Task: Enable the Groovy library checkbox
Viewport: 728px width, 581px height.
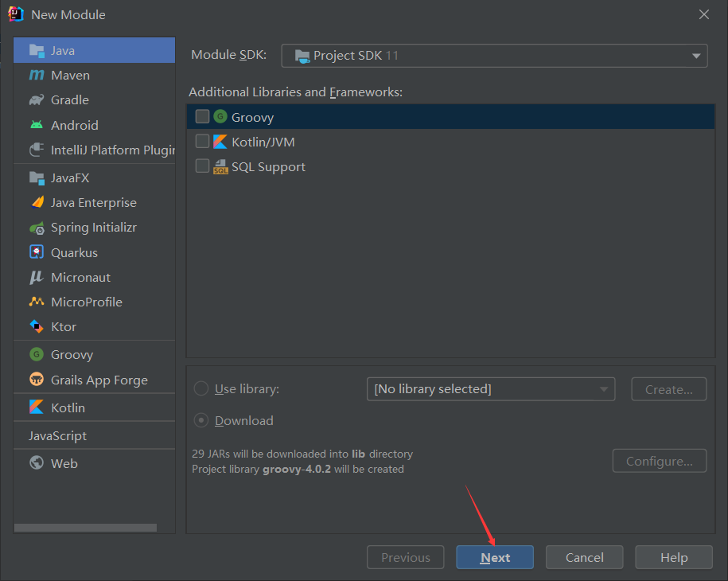Action: click(x=202, y=117)
